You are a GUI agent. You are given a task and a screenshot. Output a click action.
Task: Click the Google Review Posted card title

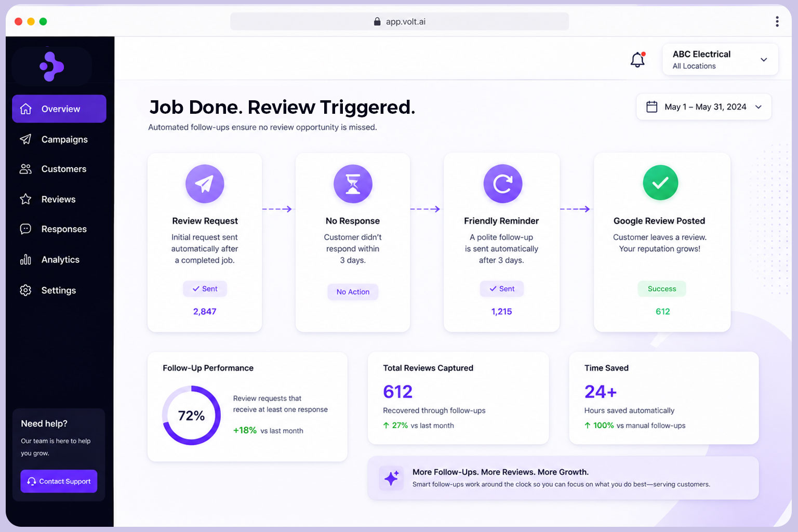[659, 221]
